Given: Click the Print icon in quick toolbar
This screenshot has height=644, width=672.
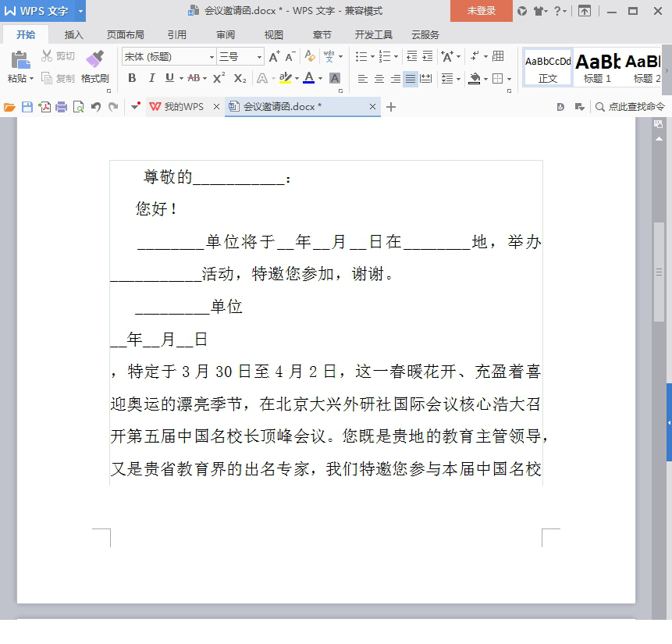Looking at the screenshot, I should [x=62, y=107].
